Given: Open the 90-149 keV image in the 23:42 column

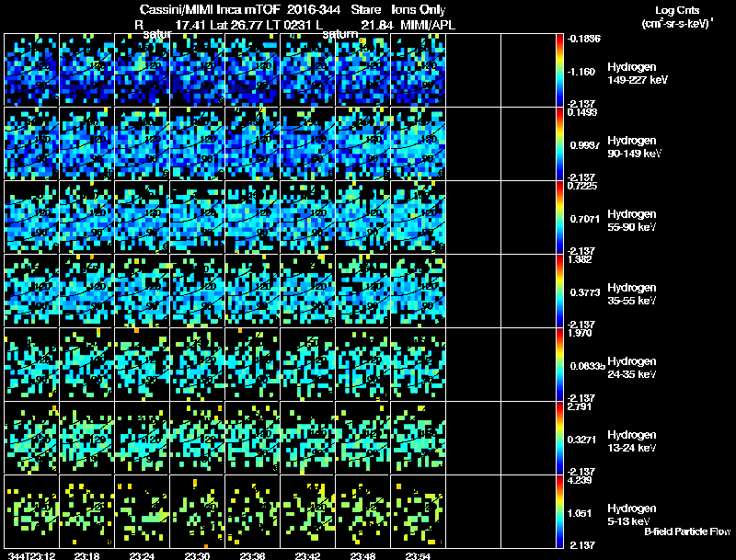Looking at the screenshot, I should coord(307,143).
